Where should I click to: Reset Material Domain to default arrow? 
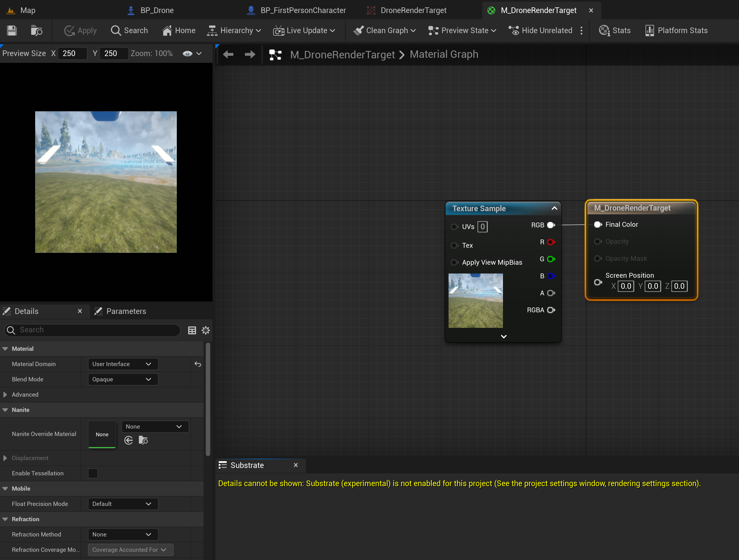pos(198,364)
